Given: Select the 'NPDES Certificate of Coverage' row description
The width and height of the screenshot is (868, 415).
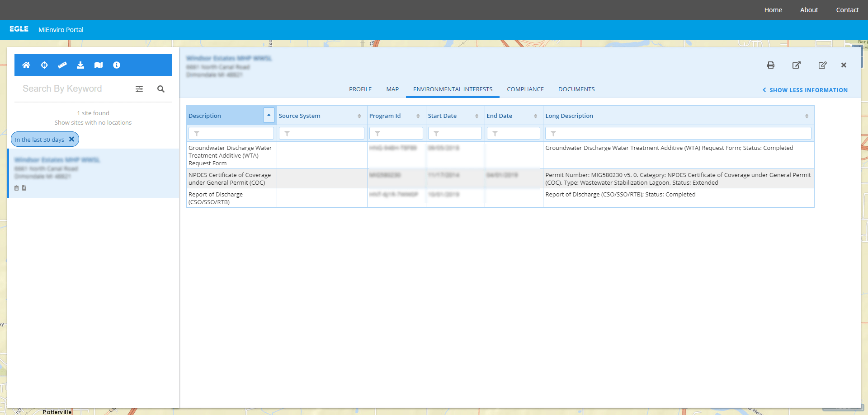Looking at the screenshot, I should pos(230,179).
